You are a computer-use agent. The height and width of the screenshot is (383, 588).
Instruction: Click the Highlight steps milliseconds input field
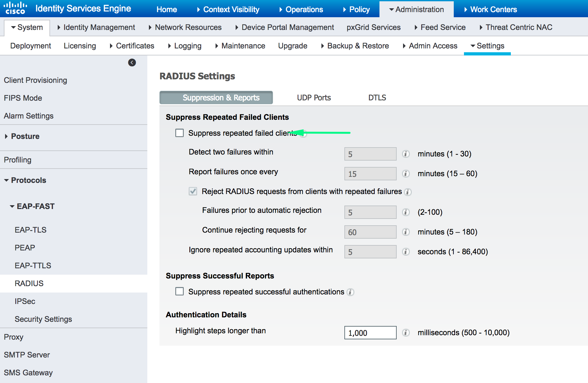[x=370, y=332]
